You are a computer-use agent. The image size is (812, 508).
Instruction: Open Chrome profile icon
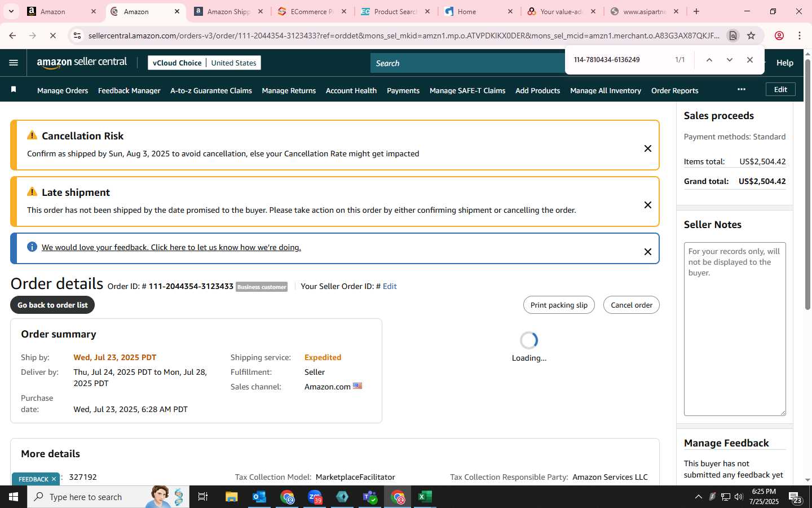[x=779, y=36]
